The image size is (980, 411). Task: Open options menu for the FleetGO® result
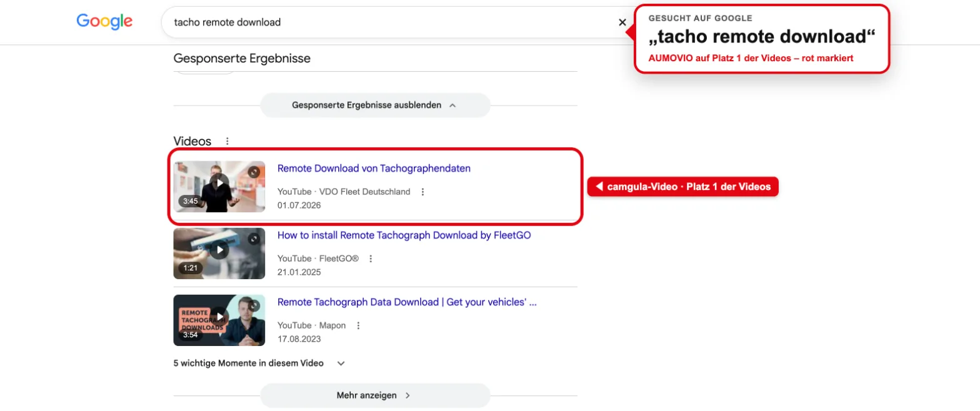click(x=371, y=259)
